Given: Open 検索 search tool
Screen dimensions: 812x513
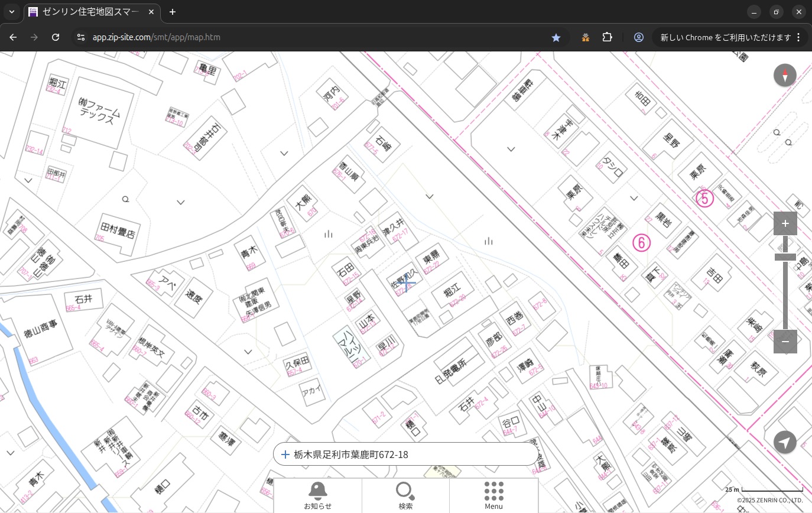Looking at the screenshot, I should coord(405,495).
